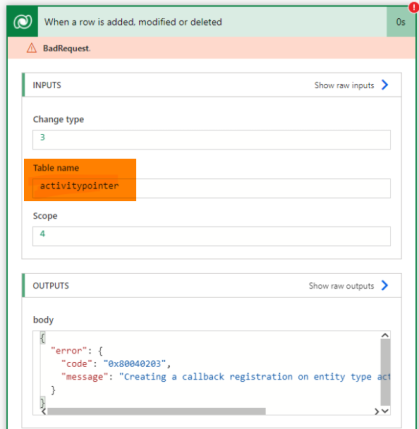Click the vertical scrollbar thumb in body
The image size is (419, 429).
[385, 372]
